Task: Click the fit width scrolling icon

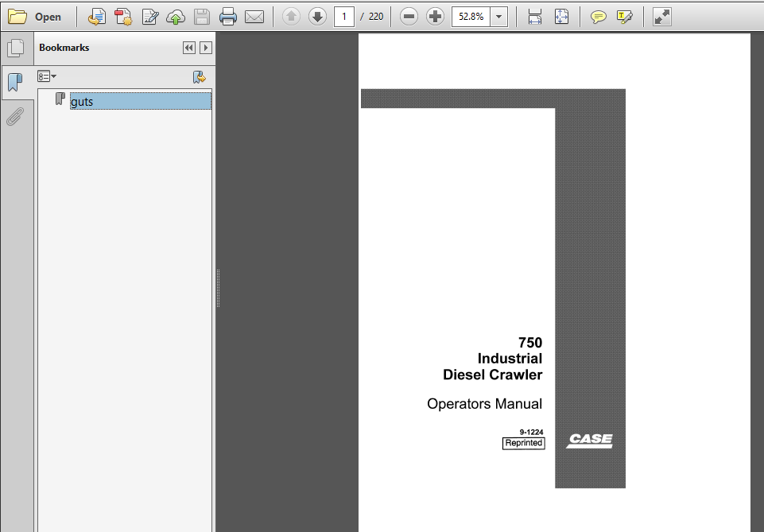Action: click(x=535, y=17)
